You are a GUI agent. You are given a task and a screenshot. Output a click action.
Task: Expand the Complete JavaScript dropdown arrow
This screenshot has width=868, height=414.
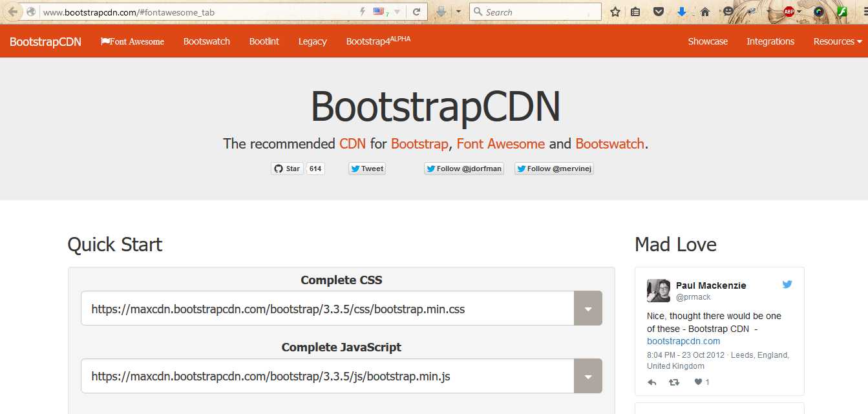[x=587, y=376]
